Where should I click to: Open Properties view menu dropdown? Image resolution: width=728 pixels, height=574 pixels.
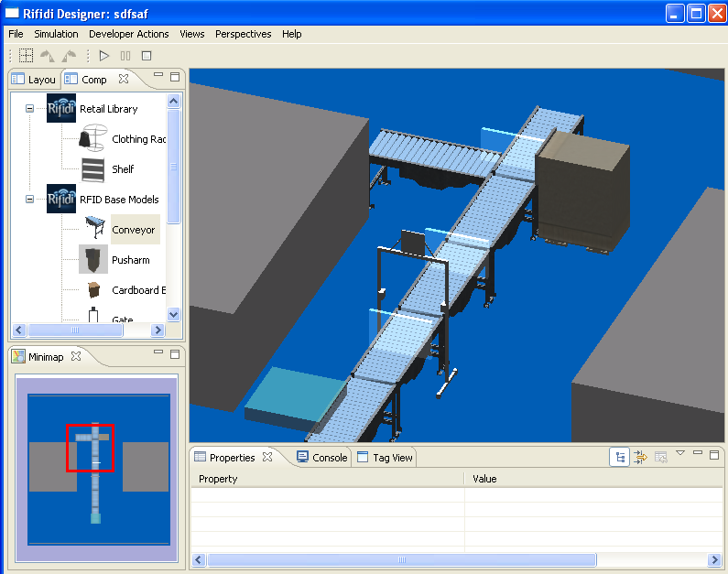click(680, 452)
